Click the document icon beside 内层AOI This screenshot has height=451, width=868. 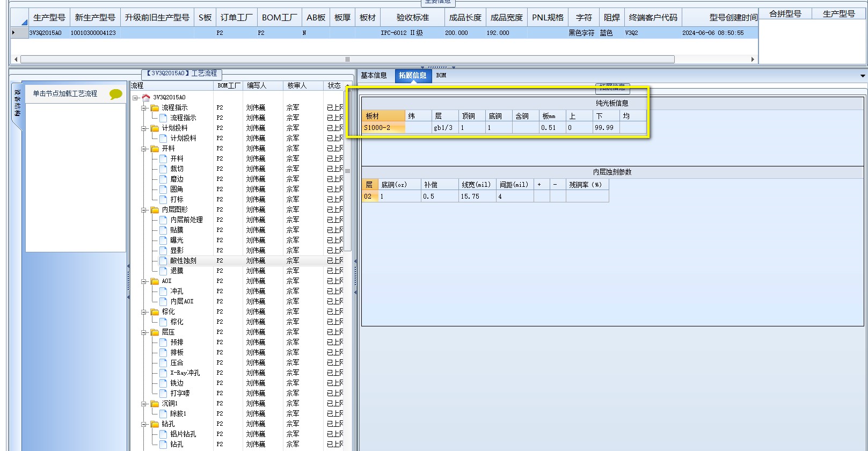click(163, 301)
